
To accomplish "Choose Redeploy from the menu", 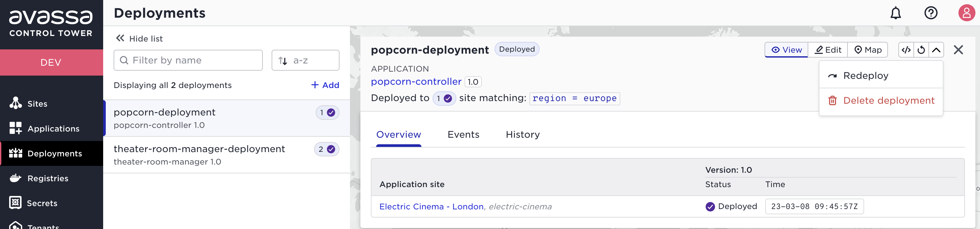I will [881, 76].
